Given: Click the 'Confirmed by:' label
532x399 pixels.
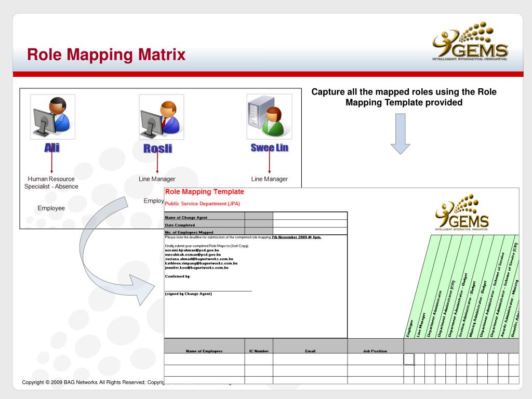Looking at the screenshot, I should tap(178, 276).
